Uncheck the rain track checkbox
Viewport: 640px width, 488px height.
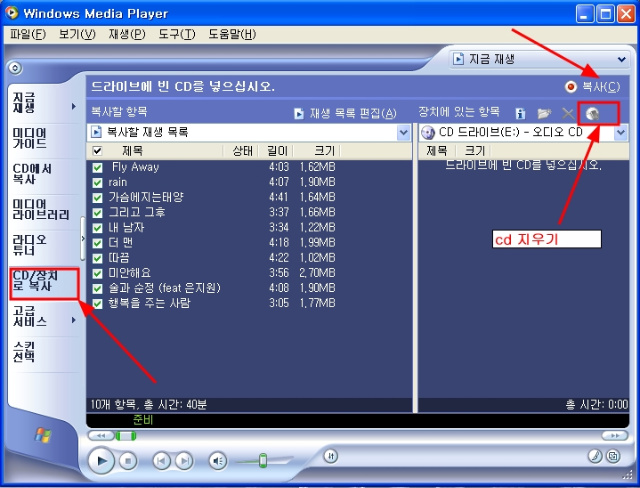(x=97, y=182)
